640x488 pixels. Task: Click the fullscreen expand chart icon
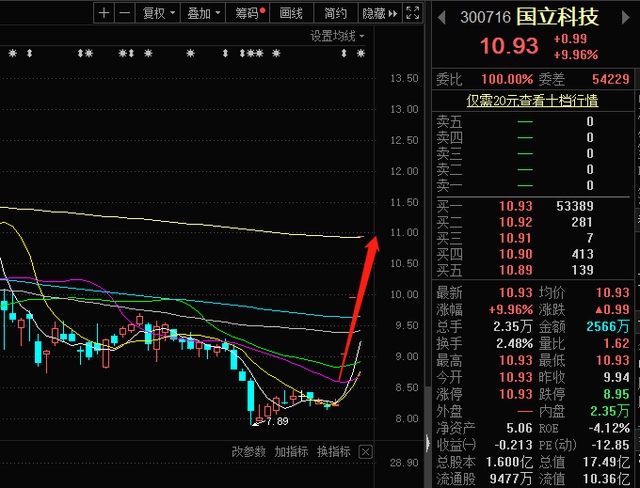412,13
